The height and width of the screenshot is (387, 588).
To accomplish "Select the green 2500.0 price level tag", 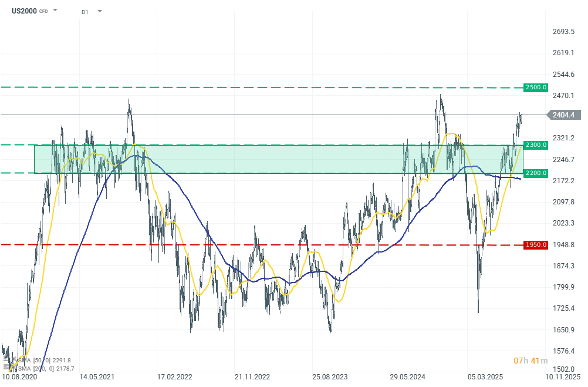I will click(x=536, y=88).
